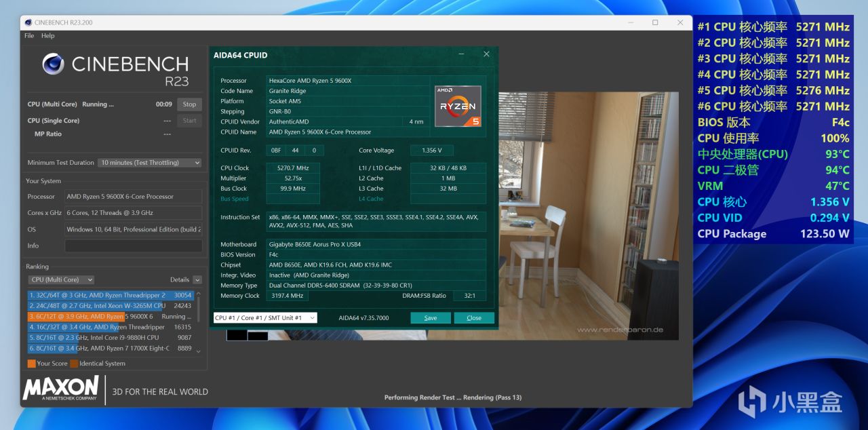The height and width of the screenshot is (430, 868).
Task: Click the Bus Speed link label
Action: pos(235,199)
